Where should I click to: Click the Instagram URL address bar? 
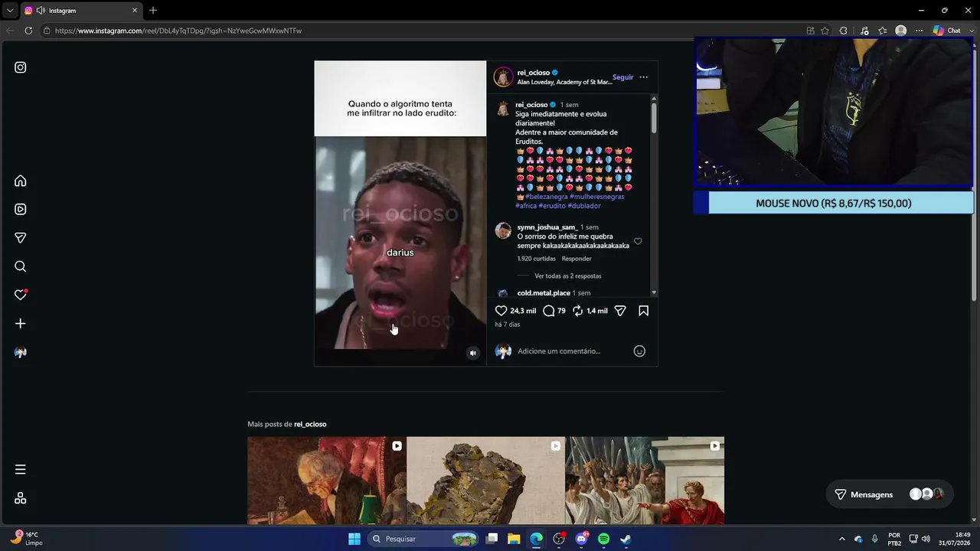[421, 31]
